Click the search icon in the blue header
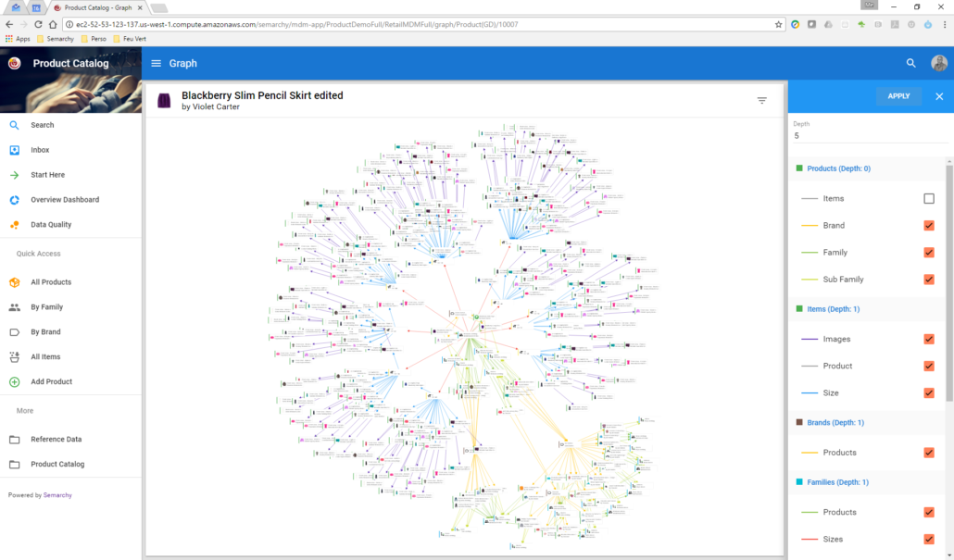Image resolution: width=954 pixels, height=560 pixels. coord(910,63)
